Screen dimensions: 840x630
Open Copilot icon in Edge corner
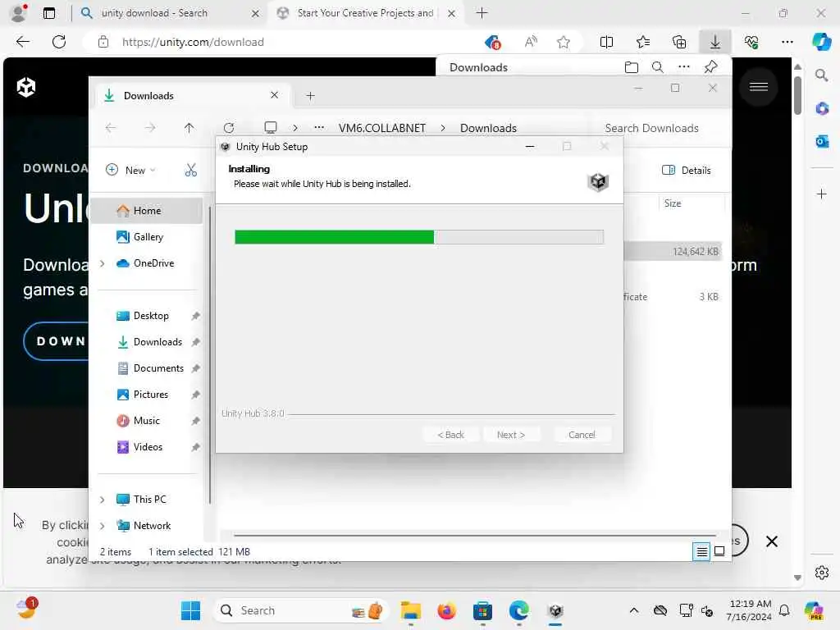click(821, 42)
